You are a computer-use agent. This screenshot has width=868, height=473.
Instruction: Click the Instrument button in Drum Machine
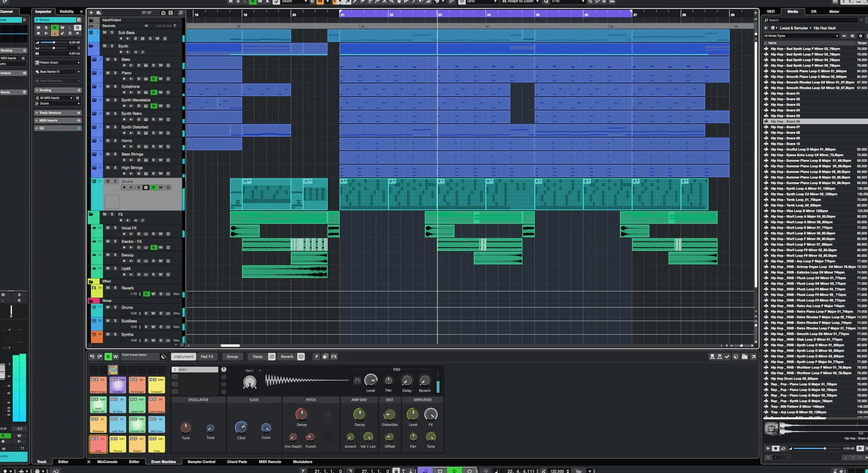[x=183, y=356]
